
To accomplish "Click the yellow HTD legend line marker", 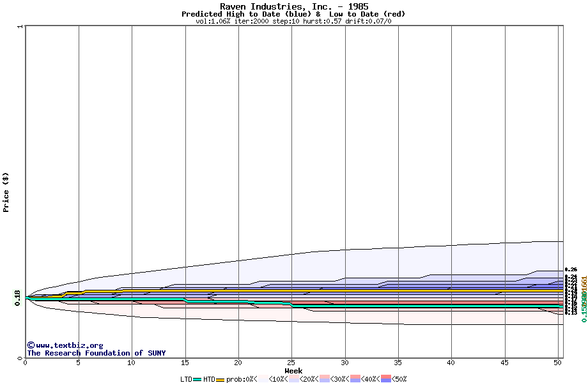I will (220, 379).
